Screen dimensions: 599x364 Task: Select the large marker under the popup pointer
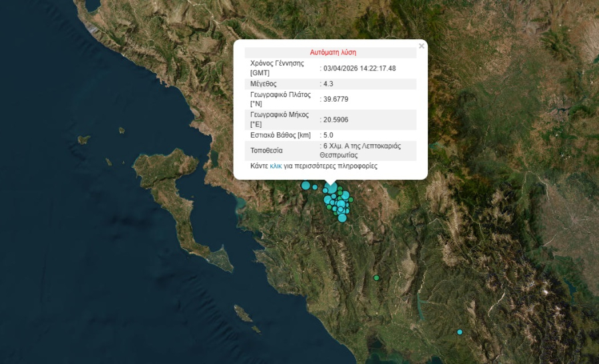point(331,189)
